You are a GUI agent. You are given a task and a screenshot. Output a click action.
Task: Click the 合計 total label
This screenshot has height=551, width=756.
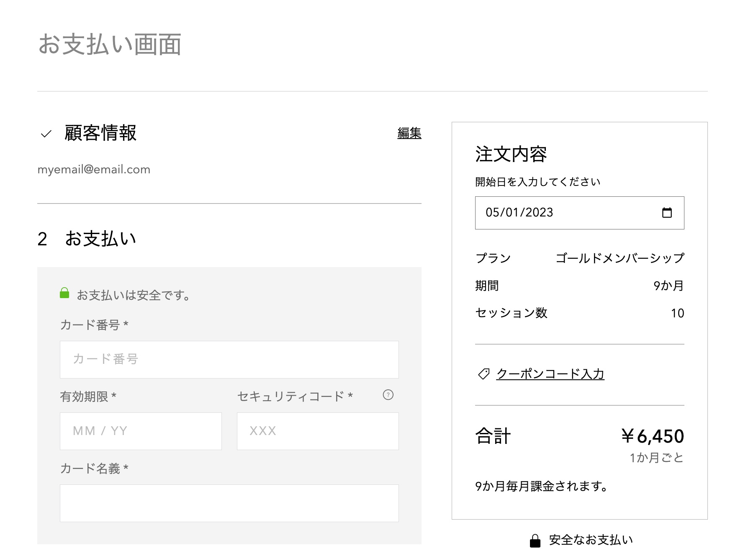[x=493, y=436]
